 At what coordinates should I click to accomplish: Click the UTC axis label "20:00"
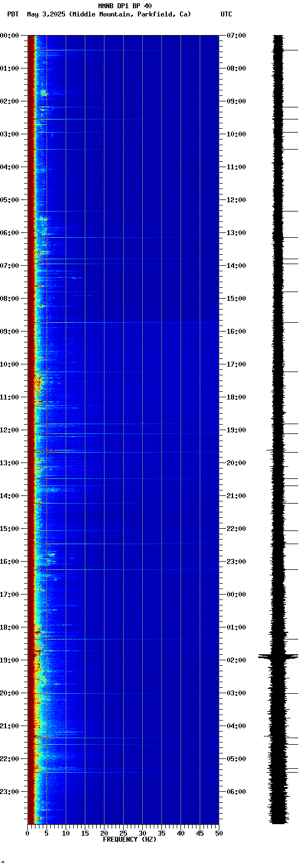pos(236,463)
